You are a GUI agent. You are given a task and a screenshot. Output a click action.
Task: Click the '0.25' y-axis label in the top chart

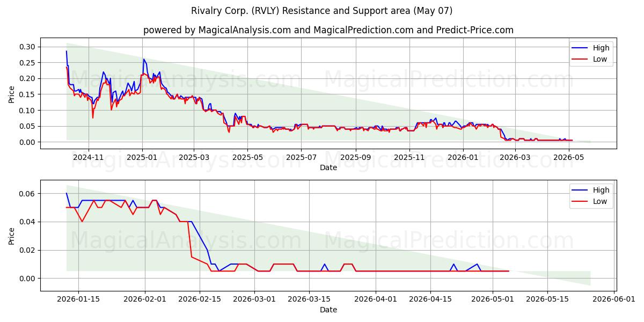(x=27, y=63)
